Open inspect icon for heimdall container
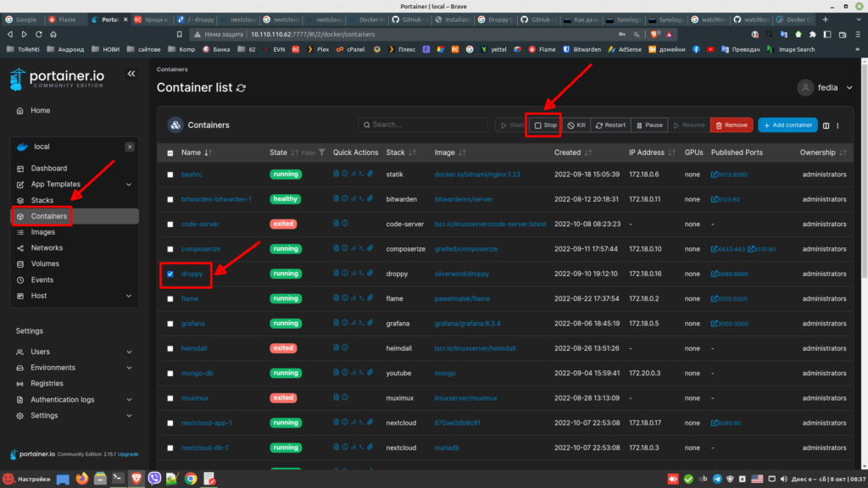The width and height of the screenshot is (868, 488). tap(345, 347)
